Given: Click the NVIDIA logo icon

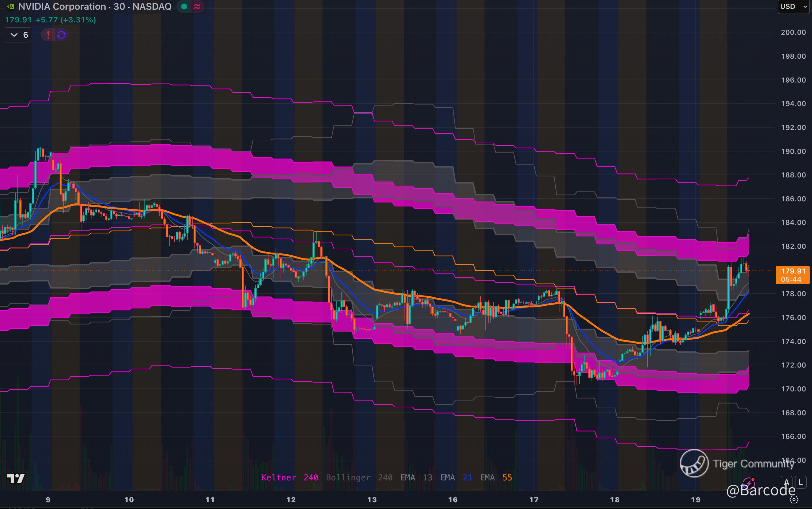Looking at the screenshot, I should (11, 6).
